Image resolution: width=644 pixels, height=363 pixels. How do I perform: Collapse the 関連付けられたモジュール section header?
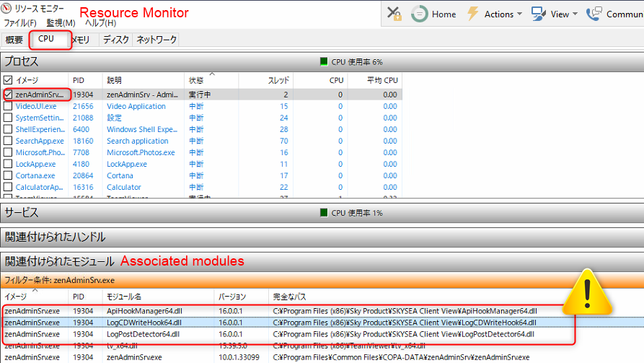322,261
